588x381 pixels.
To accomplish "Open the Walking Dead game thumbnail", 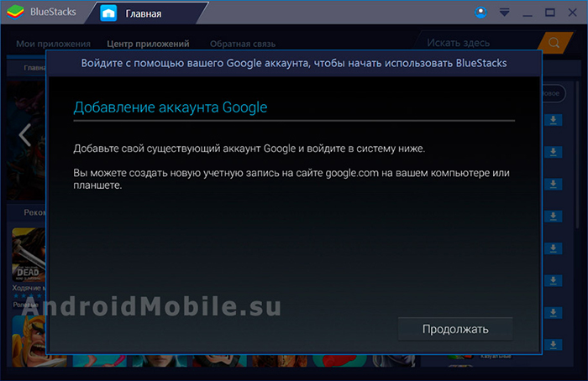I will pos(29,255).
